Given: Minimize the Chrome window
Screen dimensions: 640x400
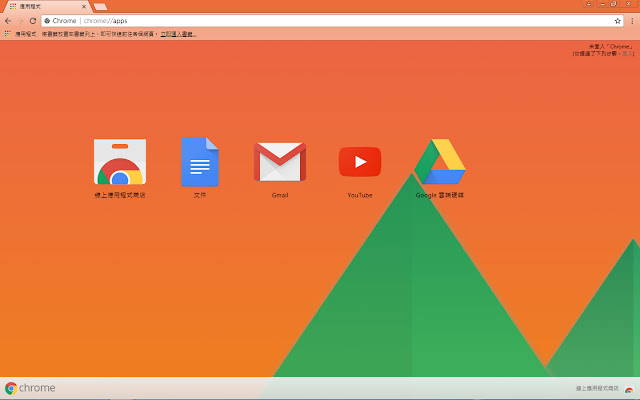Looking at the screenshot, I should pos(602,4).
